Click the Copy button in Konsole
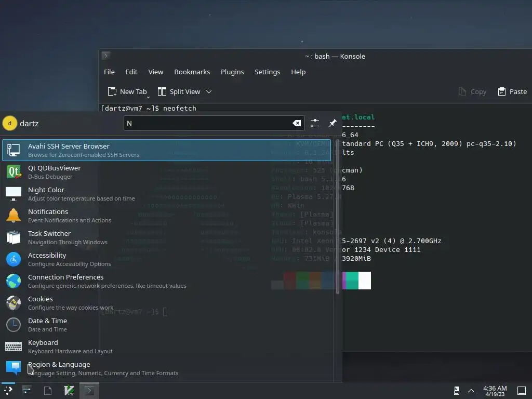532x399 pixels. [x=472, y=91]
